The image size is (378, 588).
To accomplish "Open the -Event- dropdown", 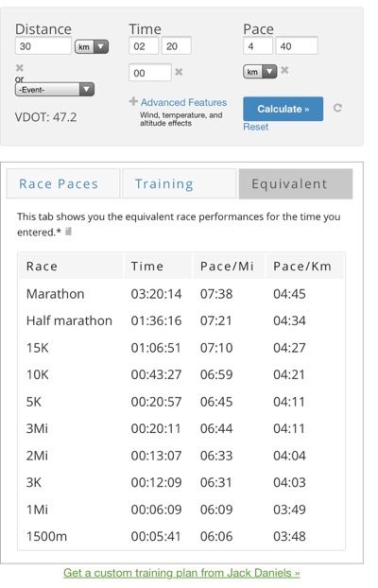I will tap(55, 90).
